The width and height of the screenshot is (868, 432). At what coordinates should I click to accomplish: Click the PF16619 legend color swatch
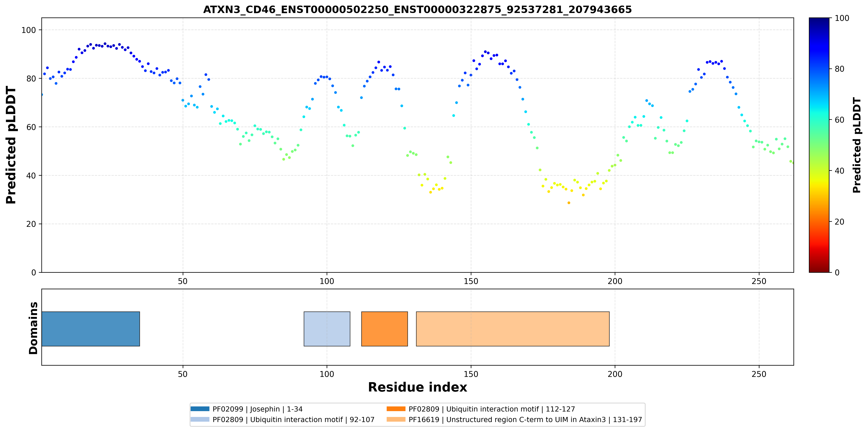click(x=396, y=419)
